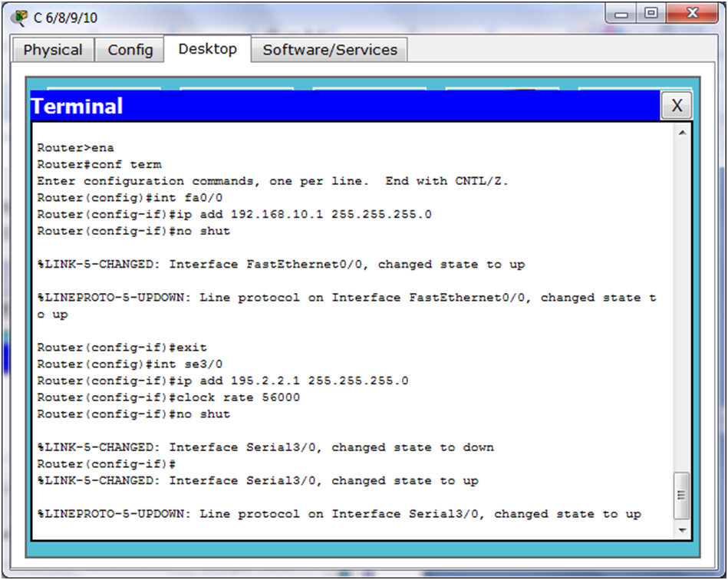Switch to the Physical tab
This screenshot has height=580, width=728.
53,50
